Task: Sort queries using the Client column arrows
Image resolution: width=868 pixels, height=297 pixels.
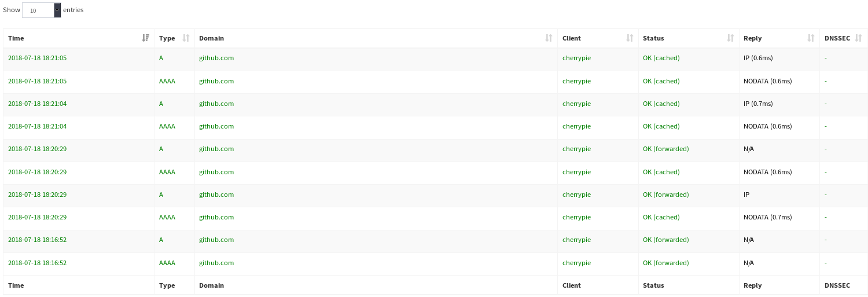Action: [630, 38]
